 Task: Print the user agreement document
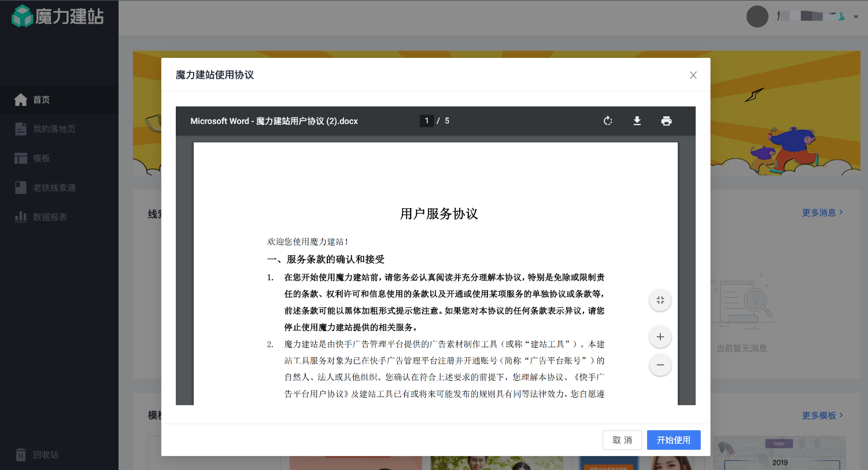[x=667, y=121]
